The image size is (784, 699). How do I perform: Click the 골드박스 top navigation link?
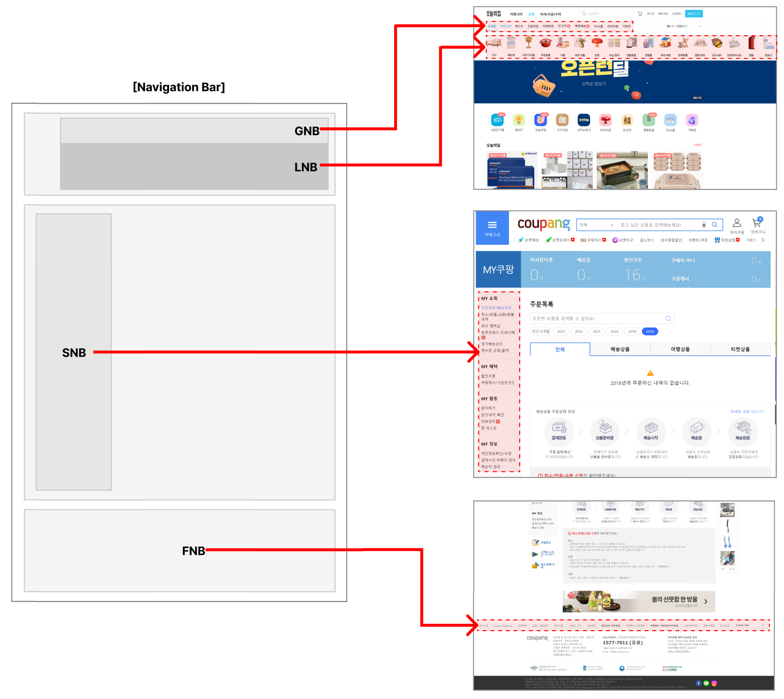(x=647, y=240)
